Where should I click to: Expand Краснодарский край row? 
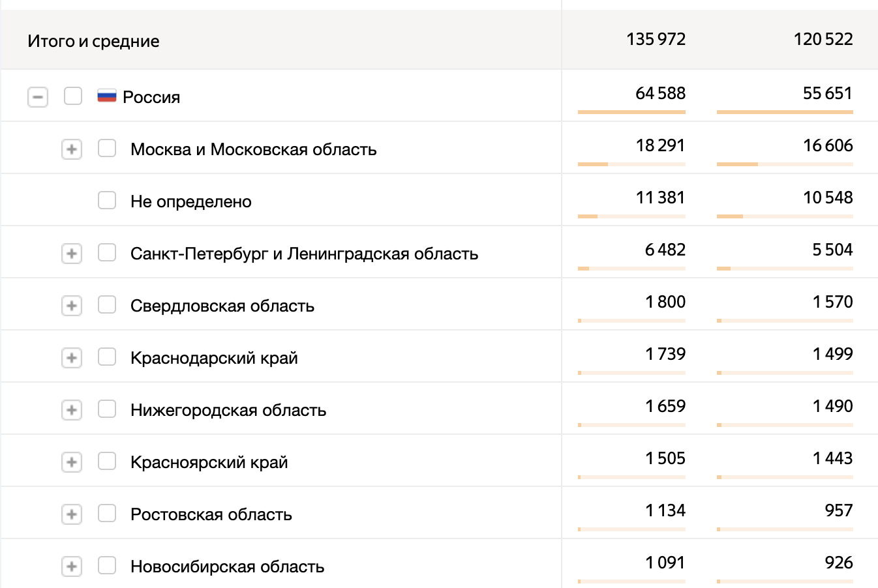[x=72, y=358]
